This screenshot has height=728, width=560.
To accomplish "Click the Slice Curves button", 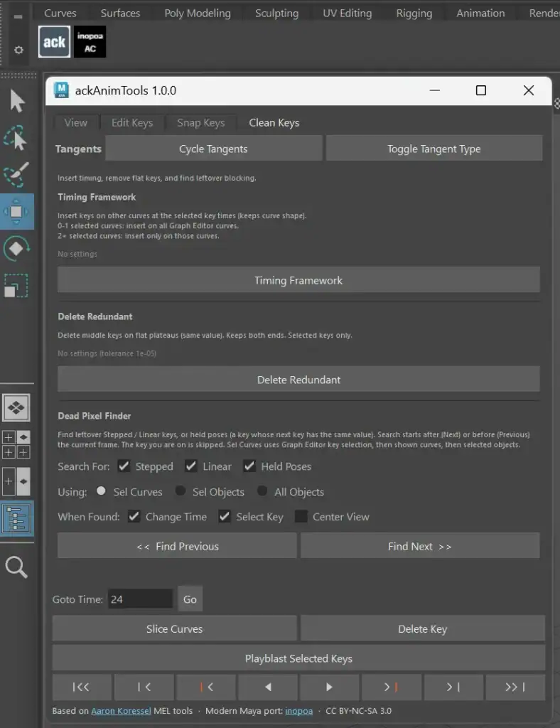I will coord(174,628).
